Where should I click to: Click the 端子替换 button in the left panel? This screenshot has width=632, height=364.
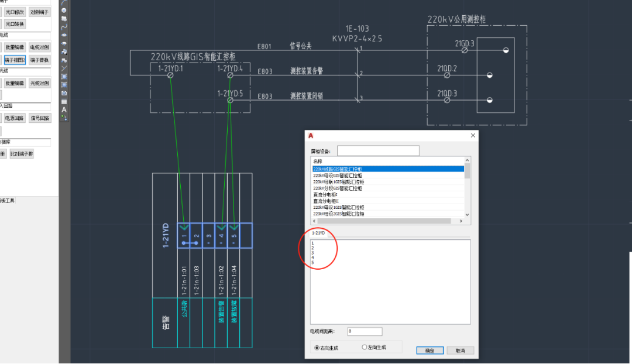tap(40, 60)
